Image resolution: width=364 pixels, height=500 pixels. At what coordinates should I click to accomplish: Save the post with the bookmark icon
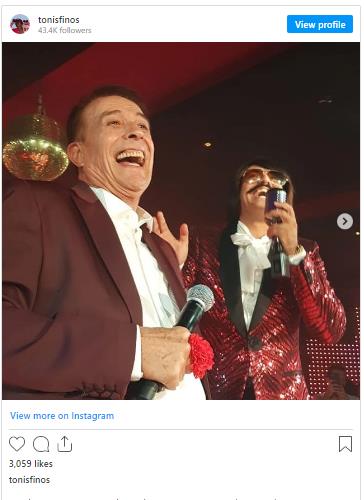[x=345, y=444]
